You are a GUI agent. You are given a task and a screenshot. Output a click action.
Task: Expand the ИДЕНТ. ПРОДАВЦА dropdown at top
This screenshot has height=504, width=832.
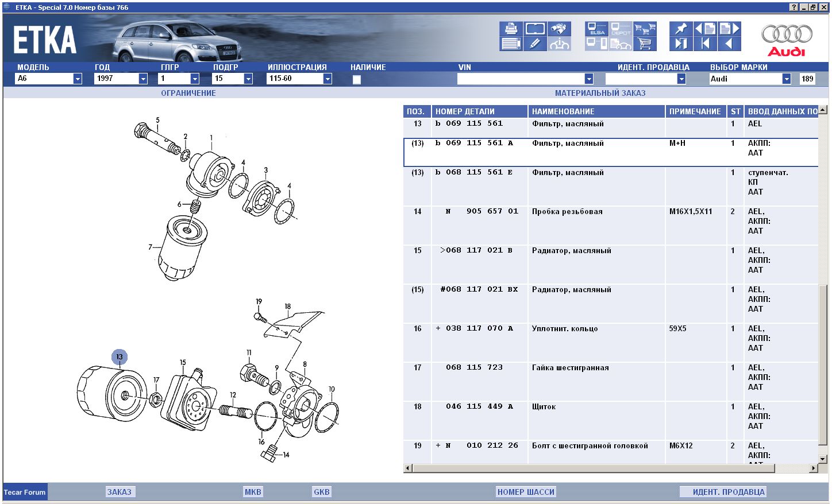tap(681, 79)
